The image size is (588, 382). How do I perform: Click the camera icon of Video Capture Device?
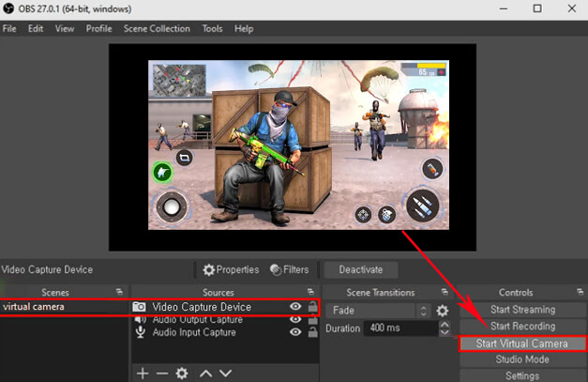coord(139,307)
